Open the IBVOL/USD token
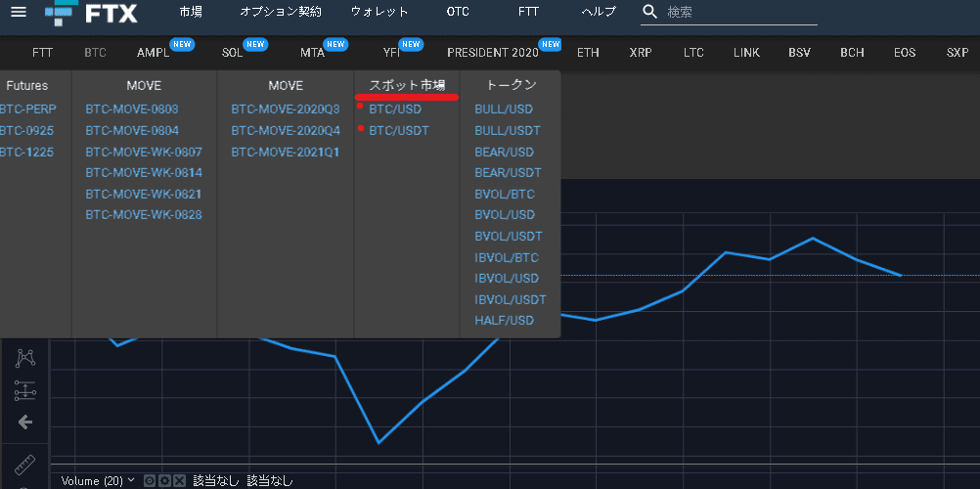This screenshot has height=489, width=980. pos(507,278)
